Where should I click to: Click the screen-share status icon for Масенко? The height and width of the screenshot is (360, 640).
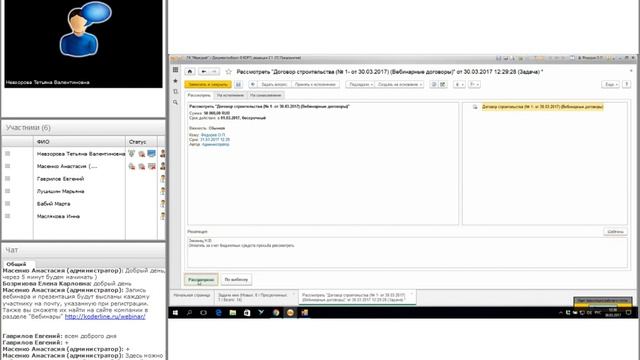coord(151,166)
